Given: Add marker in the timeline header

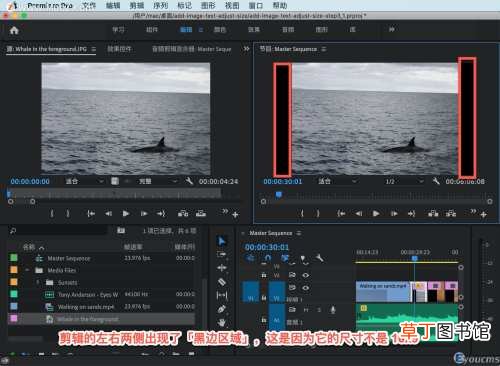Looking at the screenshot, I should [303, 258].
